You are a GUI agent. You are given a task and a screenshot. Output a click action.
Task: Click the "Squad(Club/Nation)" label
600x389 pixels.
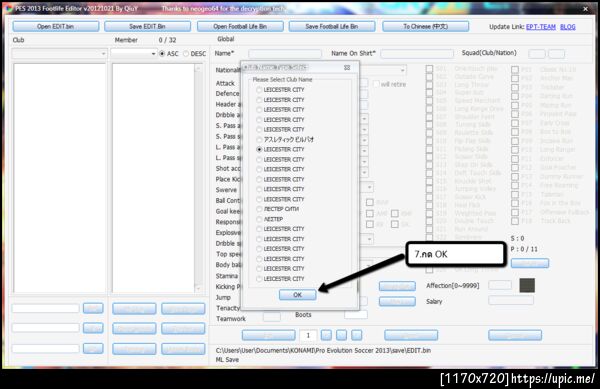(x=489, y=53)
